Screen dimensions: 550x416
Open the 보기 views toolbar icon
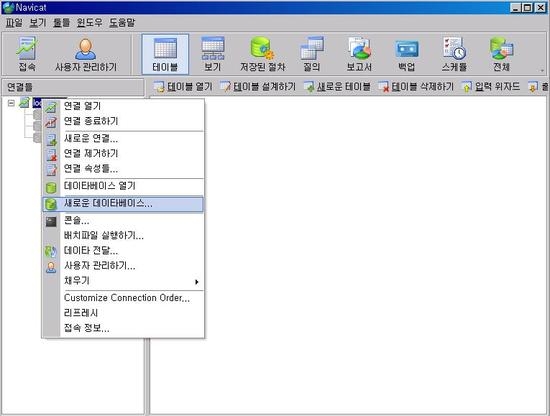213,54
